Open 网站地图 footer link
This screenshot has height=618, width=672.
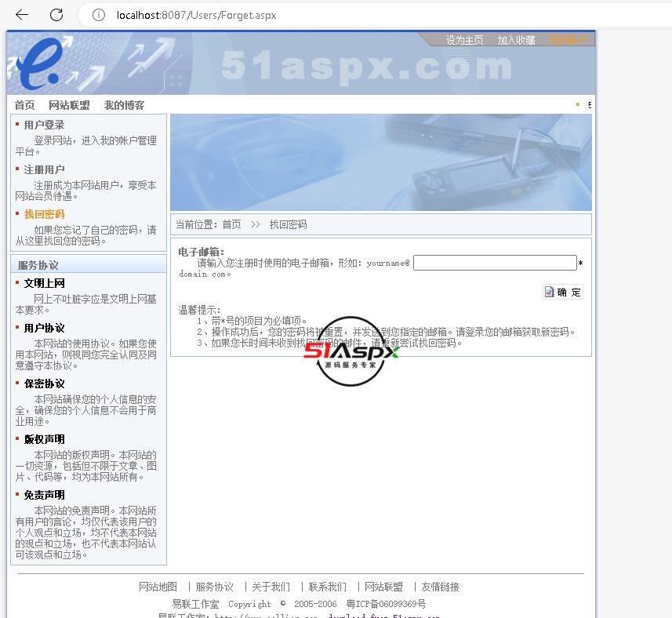pyautogui.click(x=158, y=587)
